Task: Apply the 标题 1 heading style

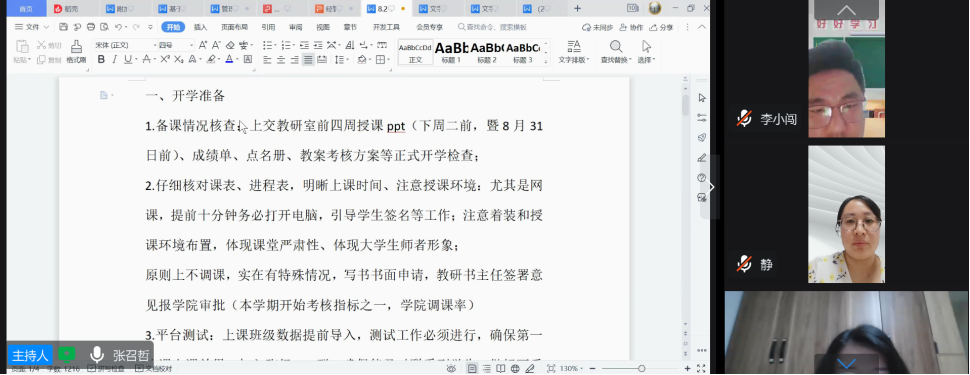Action: tap(451, 53)
